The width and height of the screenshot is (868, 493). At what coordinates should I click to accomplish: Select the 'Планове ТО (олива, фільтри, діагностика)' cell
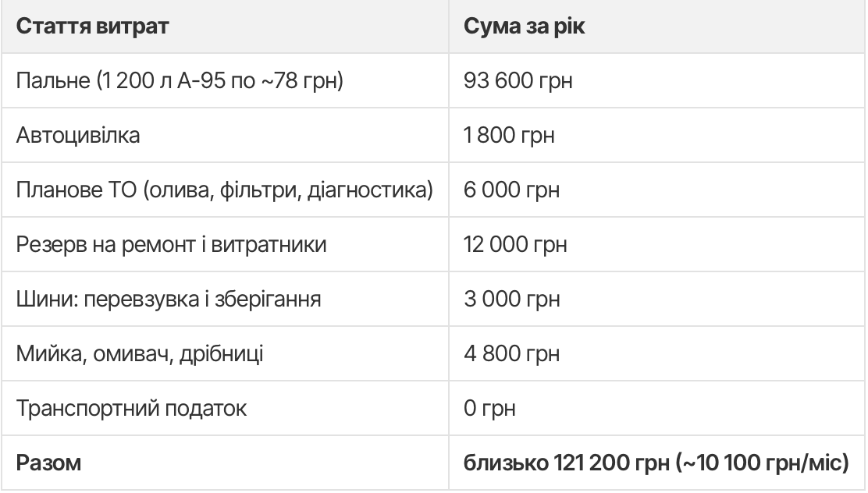pyautogui.click(x=225, y=190)
